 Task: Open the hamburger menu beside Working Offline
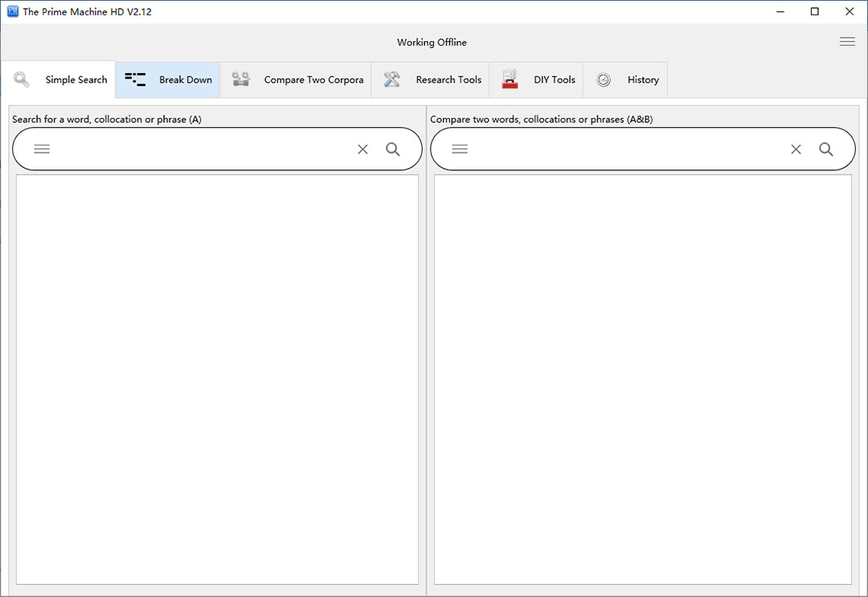click(x=847, y=42)
